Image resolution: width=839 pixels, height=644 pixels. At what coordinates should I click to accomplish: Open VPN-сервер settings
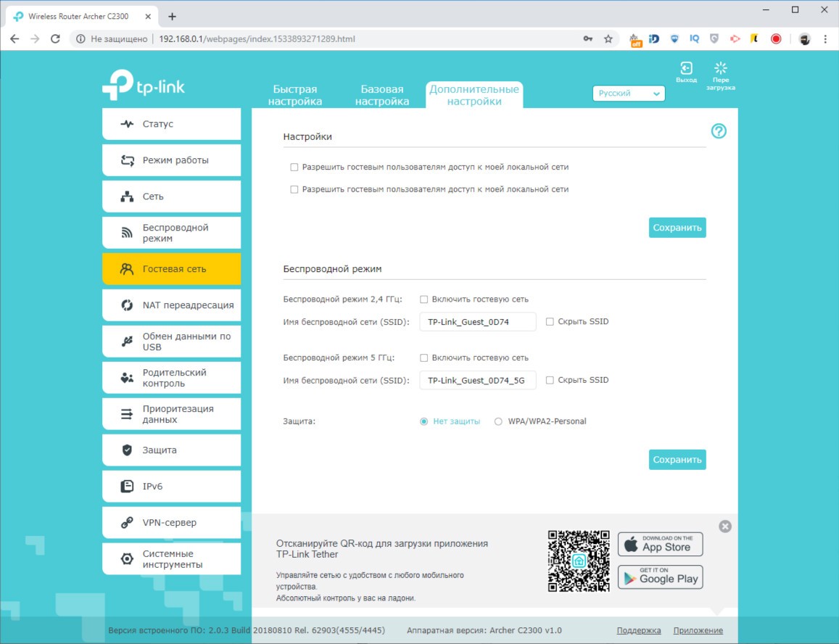171,523
